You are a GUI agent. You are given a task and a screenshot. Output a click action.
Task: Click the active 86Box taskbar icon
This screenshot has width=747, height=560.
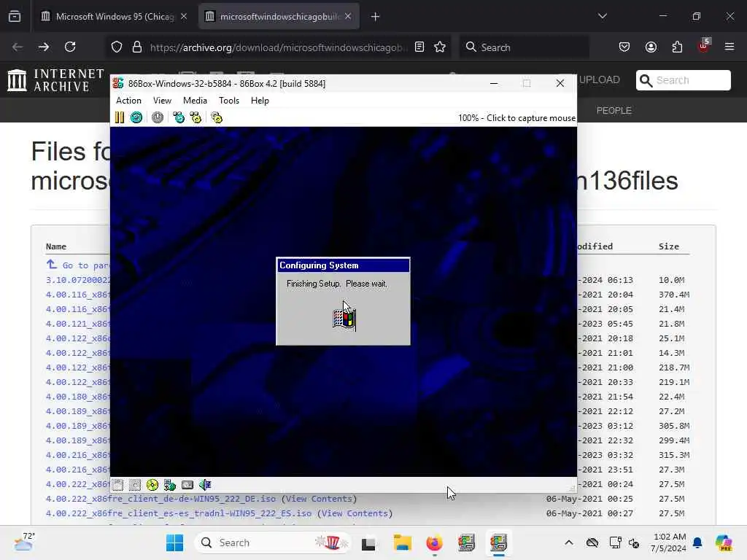[498, 542]
